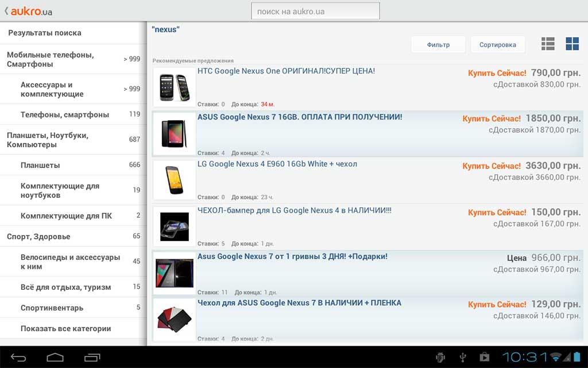
Task: Select Рекомендуемые предложения label
Action: point(193,61)
